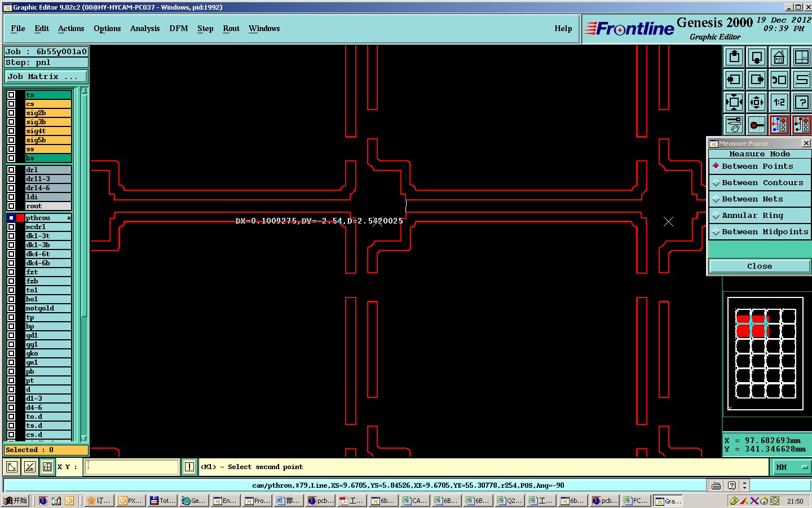Toggle display checkbox for layer ts

11,95
